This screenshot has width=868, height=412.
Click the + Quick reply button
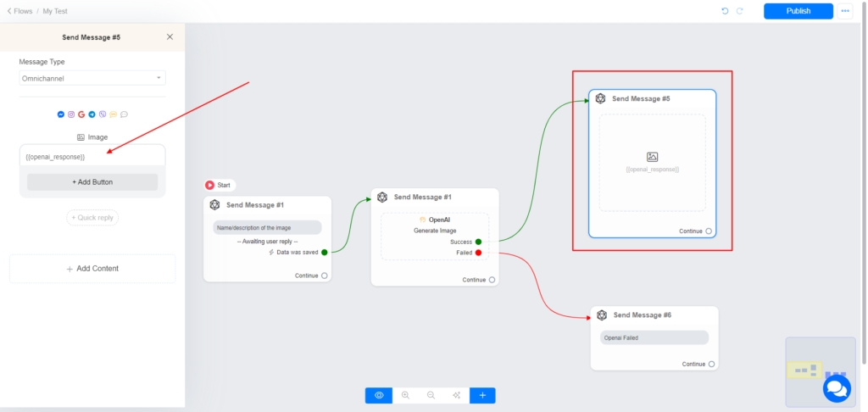pyautogui.click(x=92, y=218)
